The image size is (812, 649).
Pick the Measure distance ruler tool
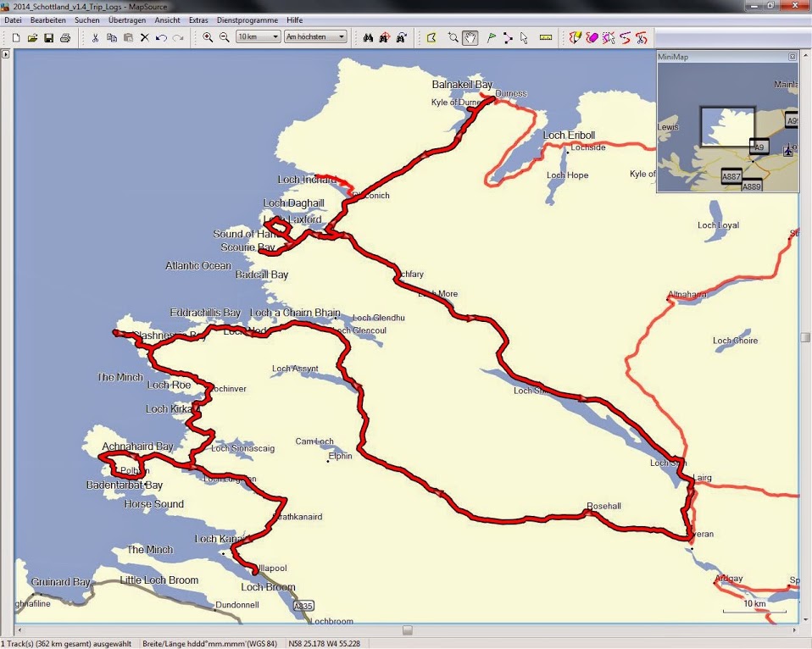point(545,37)
